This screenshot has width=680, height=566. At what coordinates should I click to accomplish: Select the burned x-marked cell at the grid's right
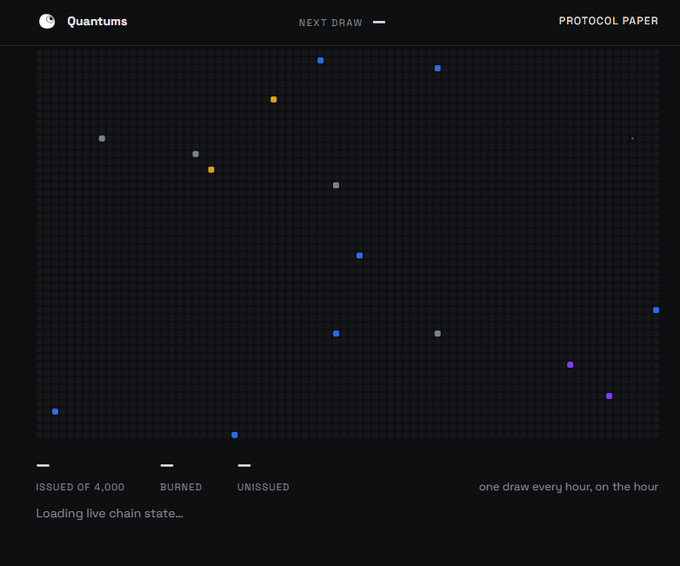tap(633, 138)
